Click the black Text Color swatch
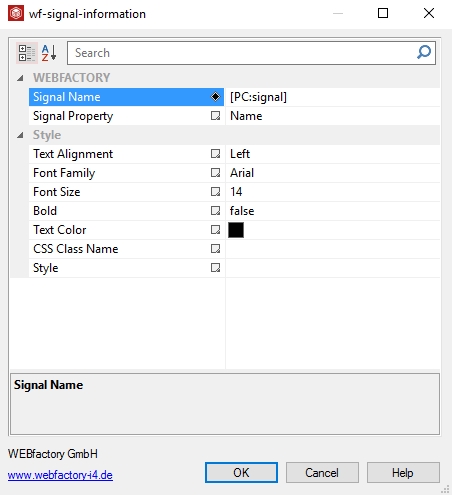 tap(236, 230)
